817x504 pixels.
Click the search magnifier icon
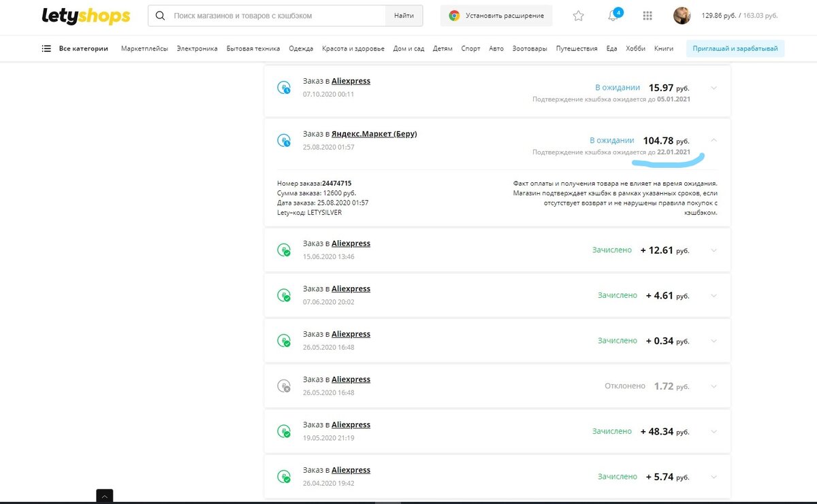pos(161,16)
